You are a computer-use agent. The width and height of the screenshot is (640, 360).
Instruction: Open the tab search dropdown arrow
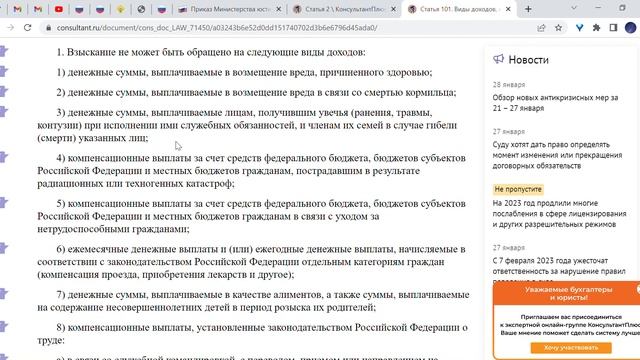coord(574,8)
